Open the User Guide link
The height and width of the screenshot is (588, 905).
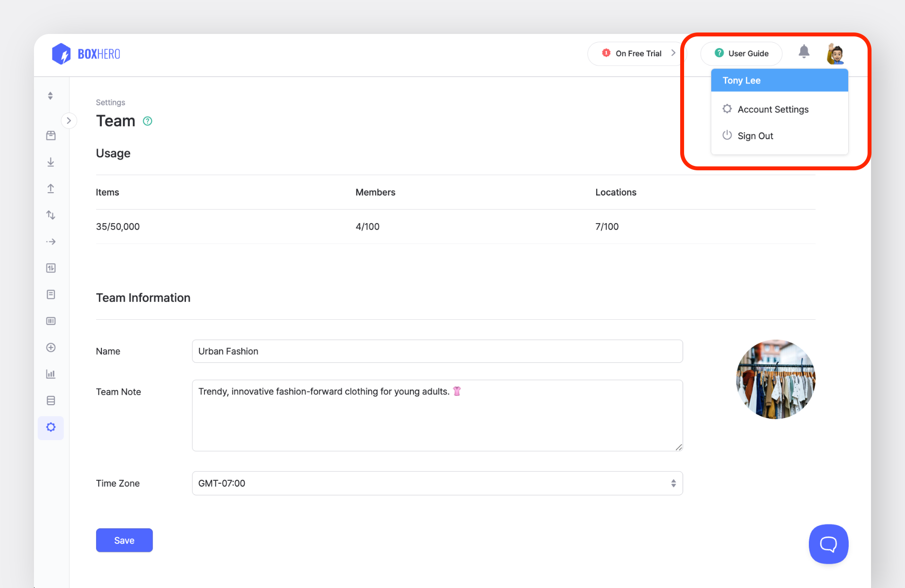tap(741, 53)
